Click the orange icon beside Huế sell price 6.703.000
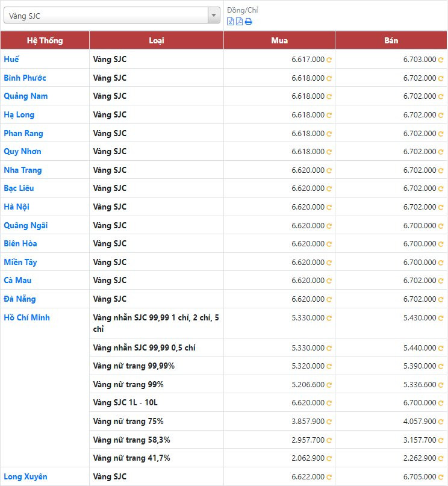448x486 pixels. (440, 60)
